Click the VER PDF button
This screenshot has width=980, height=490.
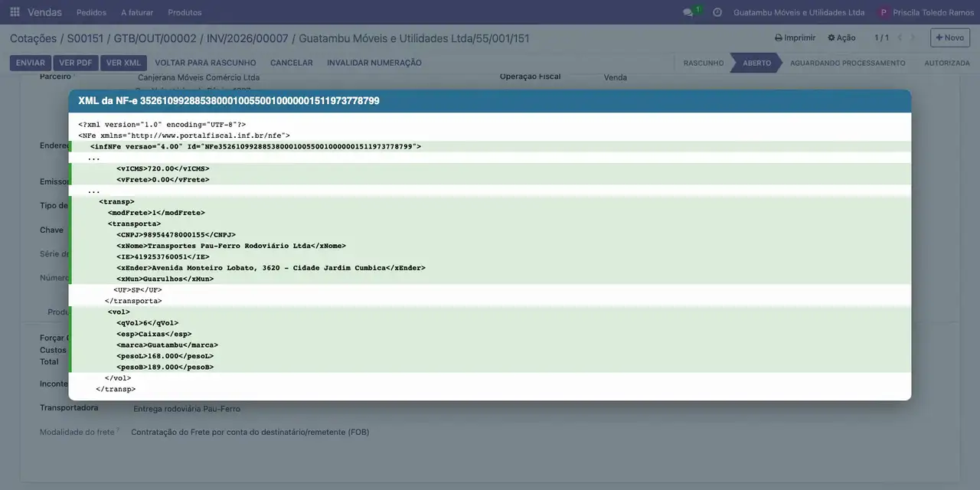(x=76, y=63)
